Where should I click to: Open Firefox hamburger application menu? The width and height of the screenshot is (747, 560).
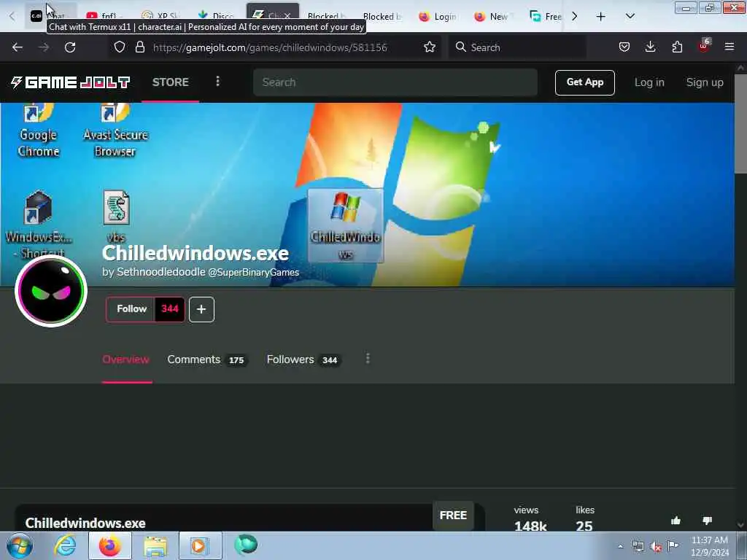(729, 47)
